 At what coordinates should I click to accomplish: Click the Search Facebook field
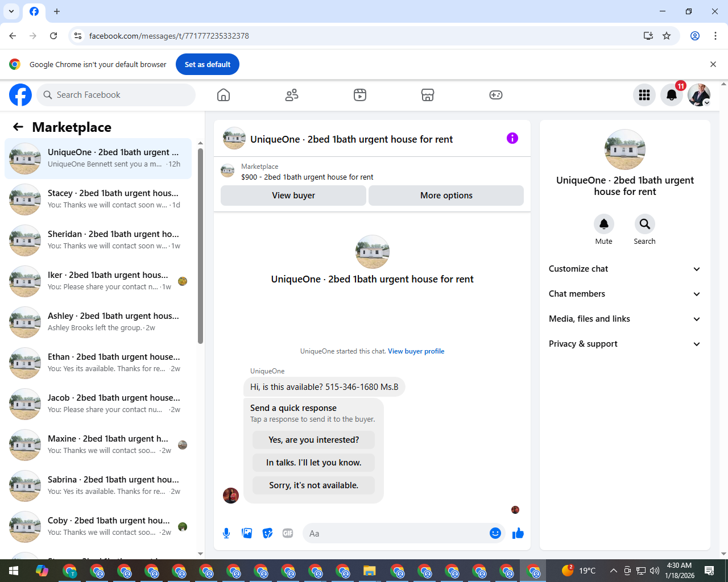pyautogui.click(x=117, y=95)
